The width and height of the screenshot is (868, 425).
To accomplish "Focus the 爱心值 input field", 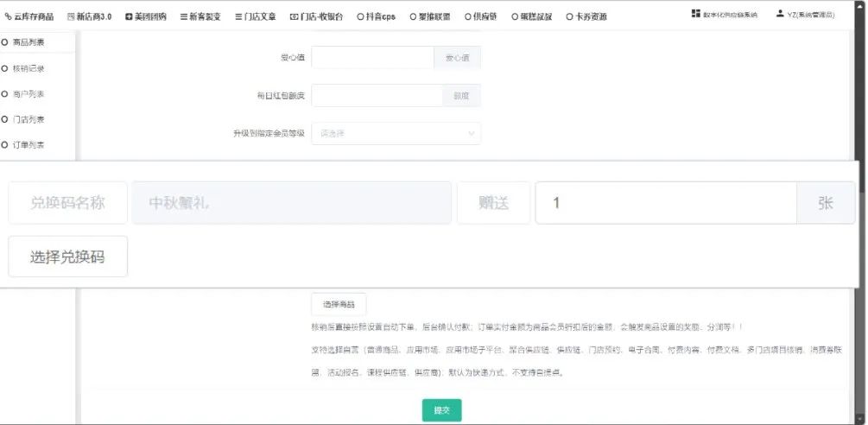I will pos(372,58).
